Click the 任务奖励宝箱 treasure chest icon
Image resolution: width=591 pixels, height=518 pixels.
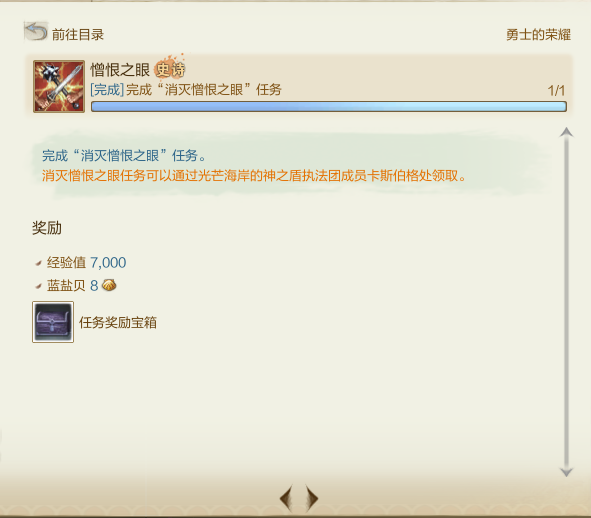point(53,322)
